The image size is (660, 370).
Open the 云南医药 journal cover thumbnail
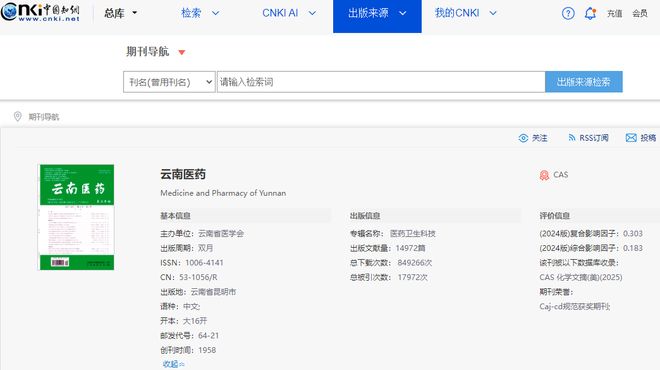coord(77,217)
